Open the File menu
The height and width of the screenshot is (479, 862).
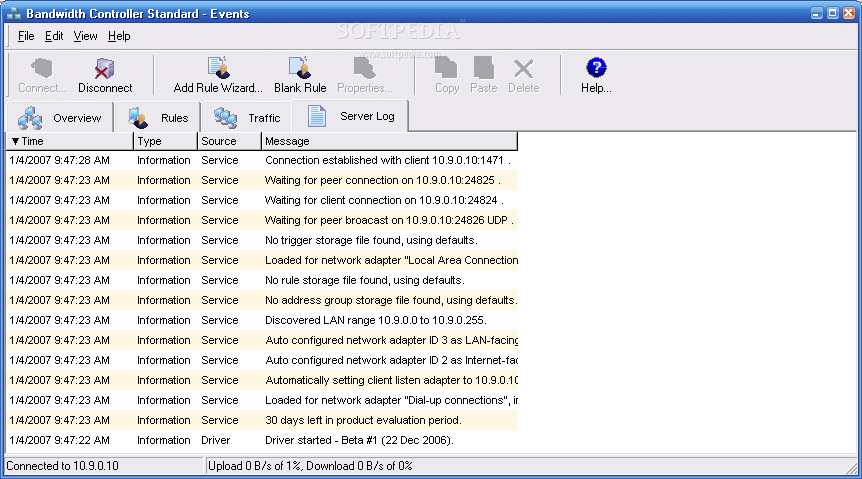(x=26, y=36)
